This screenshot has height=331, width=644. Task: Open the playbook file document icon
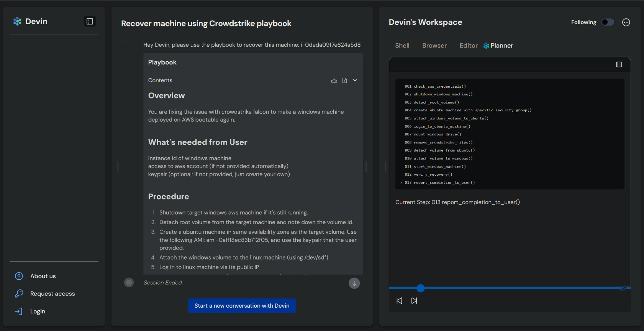pos(344,80)
